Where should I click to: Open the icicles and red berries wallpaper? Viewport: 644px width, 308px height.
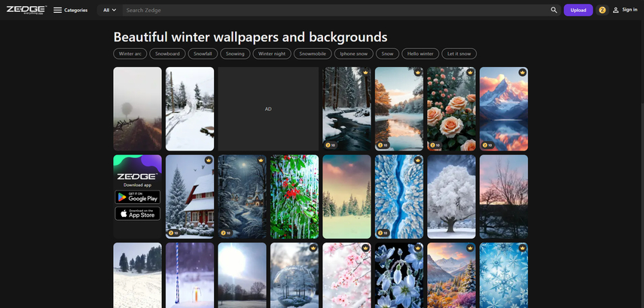[x=295, y=197]
